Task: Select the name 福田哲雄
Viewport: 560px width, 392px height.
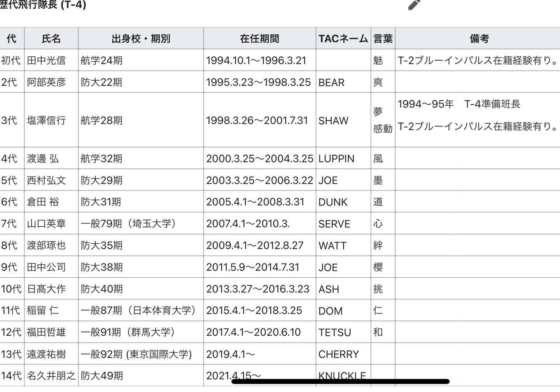Action: click(46, 332)
